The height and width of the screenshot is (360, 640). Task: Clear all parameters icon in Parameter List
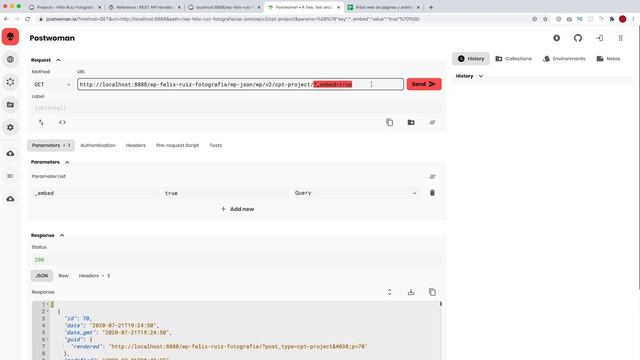coord(432,177)
